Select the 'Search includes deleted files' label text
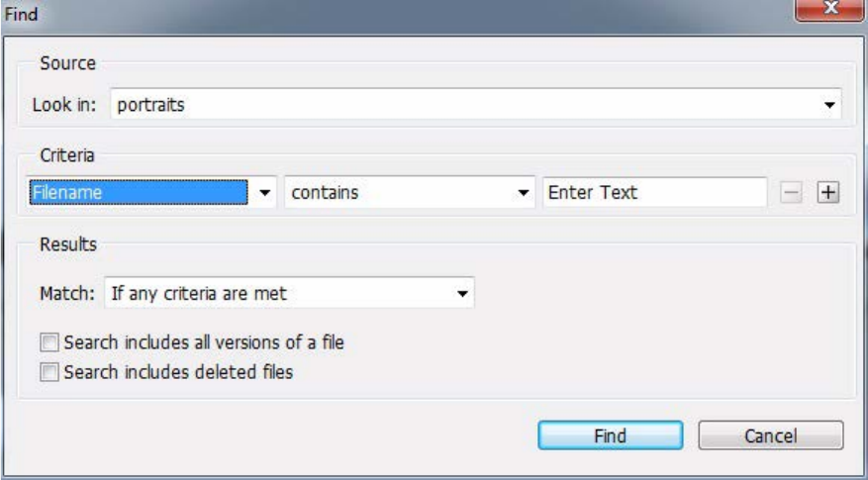This screenshot has width=868, height=480. [178, 372]
